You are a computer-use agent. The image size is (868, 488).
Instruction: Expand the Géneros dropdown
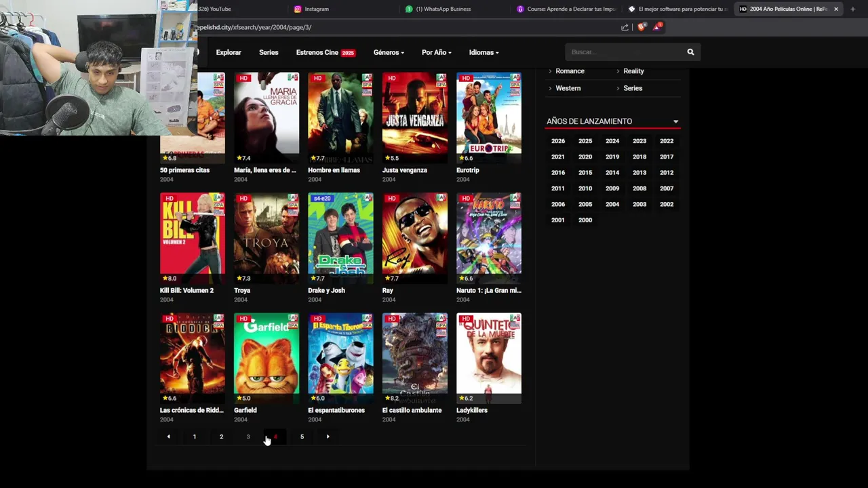point(389,52)
